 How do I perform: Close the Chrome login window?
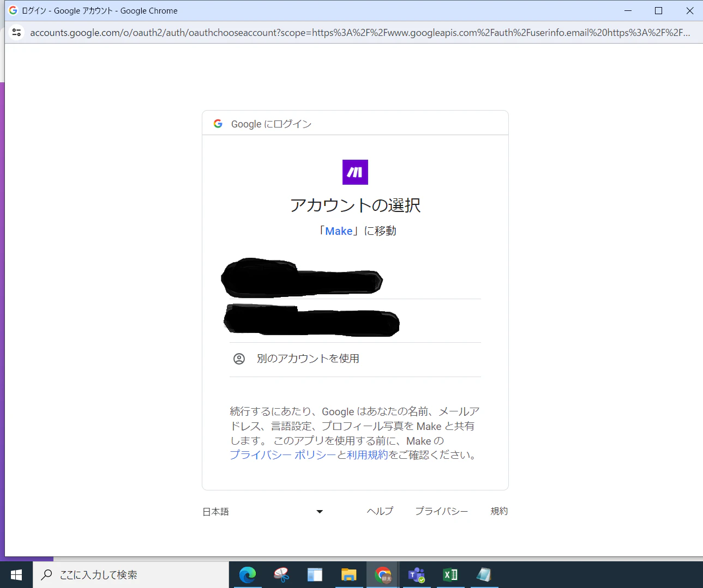[x=689, y=10]
